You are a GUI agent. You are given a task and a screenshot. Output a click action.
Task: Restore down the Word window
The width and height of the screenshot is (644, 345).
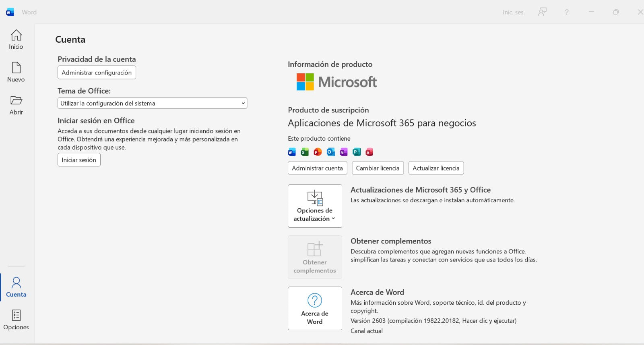pyautogui.click(x=616, y=12)
